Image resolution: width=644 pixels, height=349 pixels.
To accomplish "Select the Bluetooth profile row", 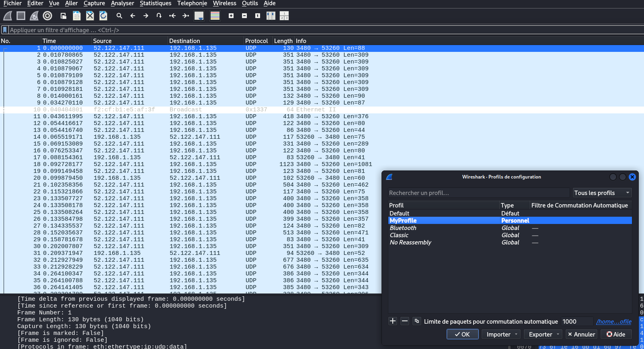I will coord(510,228).
